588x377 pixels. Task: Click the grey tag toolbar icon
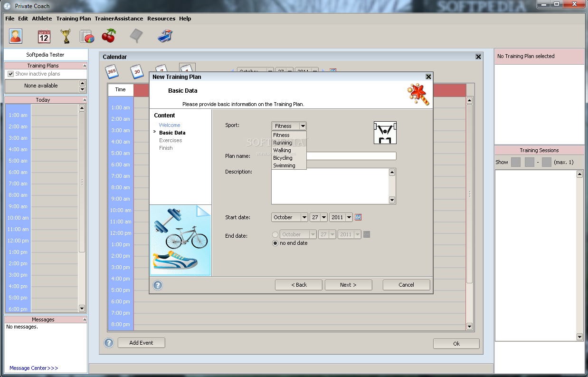click(x=136, y=36)
